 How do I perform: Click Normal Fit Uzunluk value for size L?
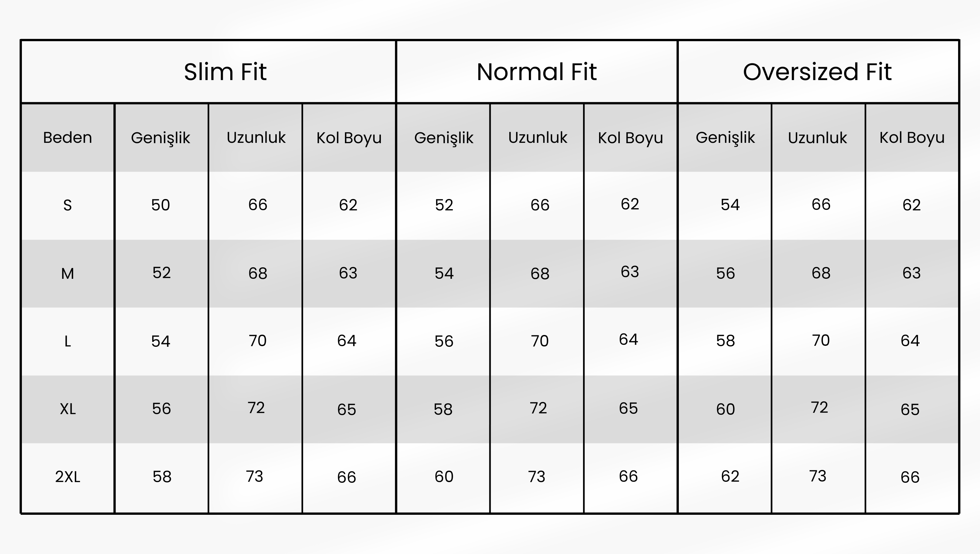tap(539, 341)
